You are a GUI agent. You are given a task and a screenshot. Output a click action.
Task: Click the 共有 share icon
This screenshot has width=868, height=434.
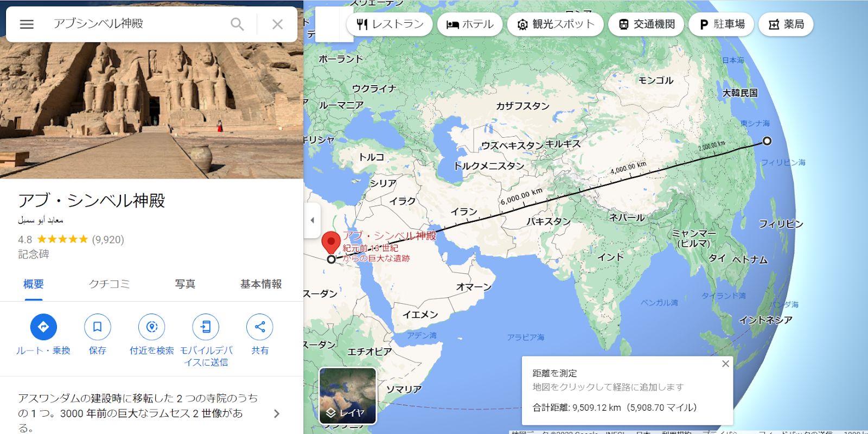[260, 327]
